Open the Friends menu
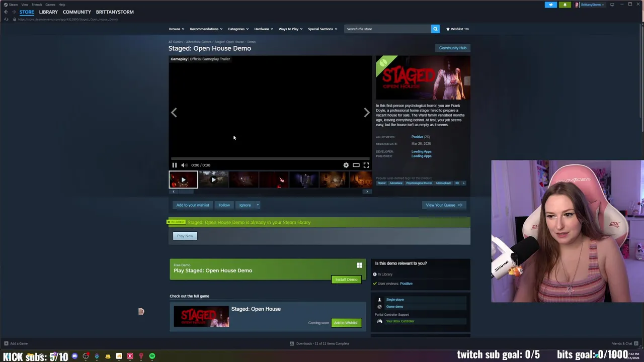The image size is (644, 362). click(37, 5)
